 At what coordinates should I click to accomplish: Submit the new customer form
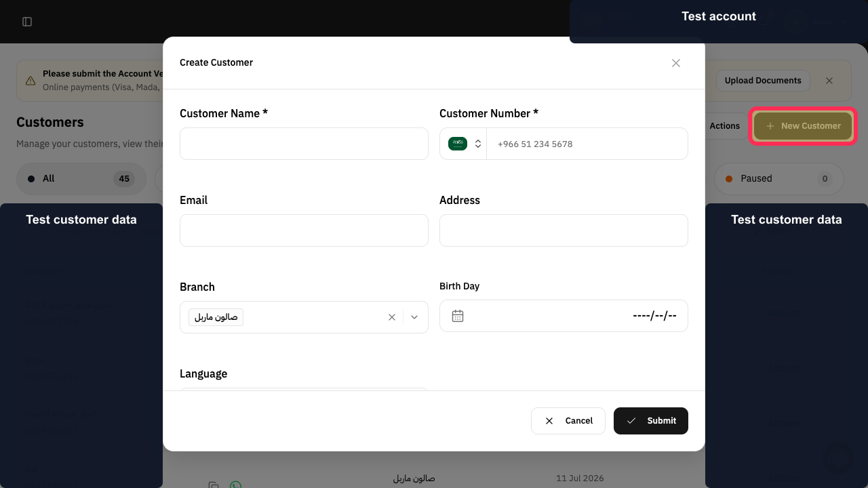[x=651, y=421]
